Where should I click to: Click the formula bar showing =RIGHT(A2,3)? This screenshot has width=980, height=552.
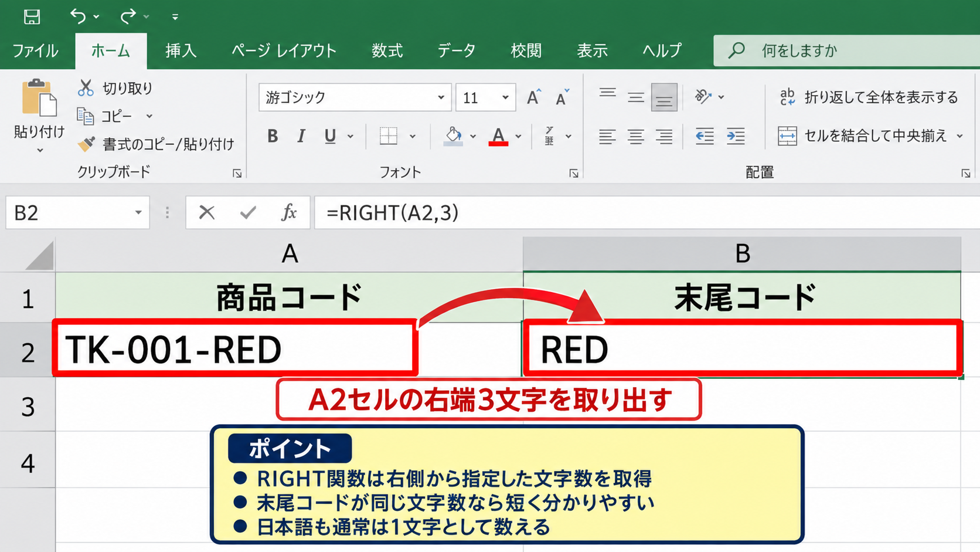click(x=647, y=212)
